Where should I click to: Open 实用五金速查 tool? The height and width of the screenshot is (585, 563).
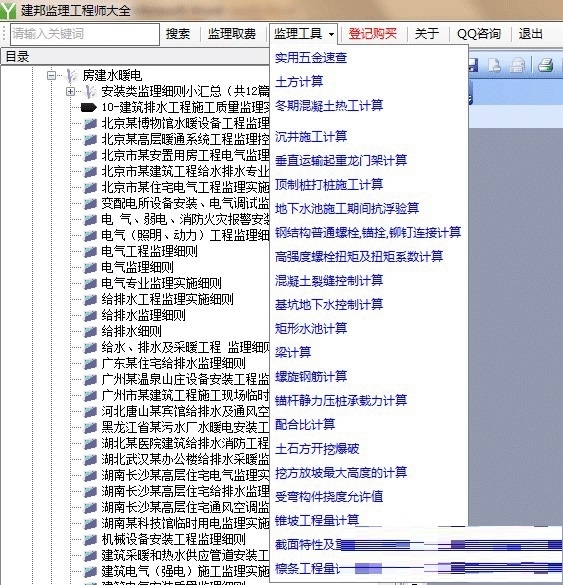pos(311,57)
